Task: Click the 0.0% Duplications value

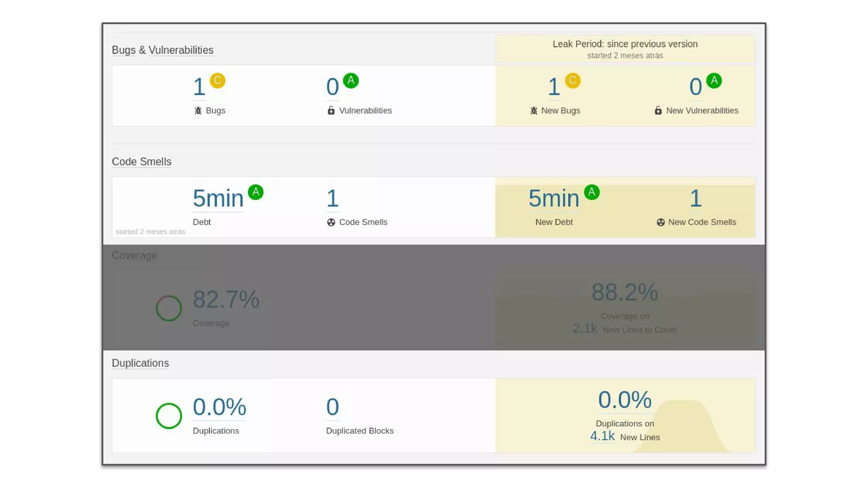Action: (x=219, y=407)
